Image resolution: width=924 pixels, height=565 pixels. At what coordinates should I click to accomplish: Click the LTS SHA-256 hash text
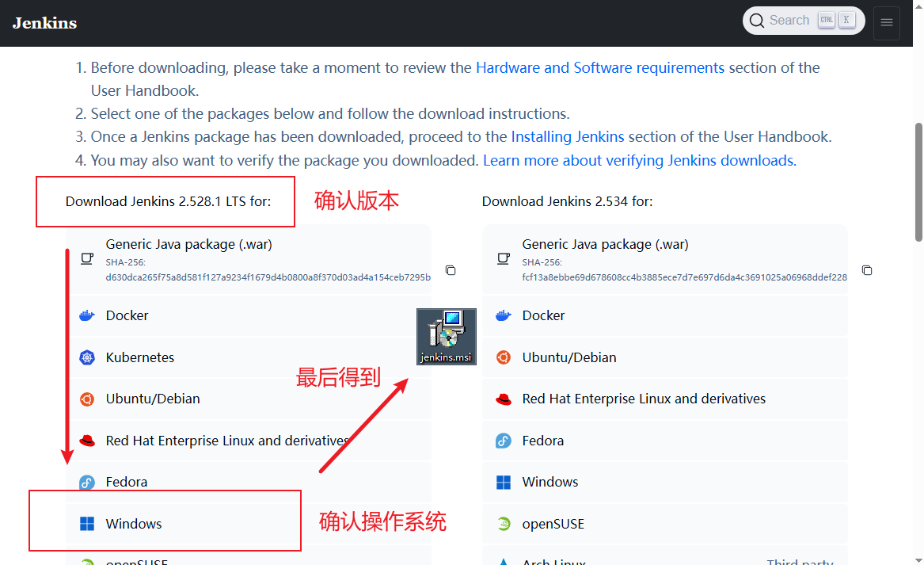tap(268, 277)
